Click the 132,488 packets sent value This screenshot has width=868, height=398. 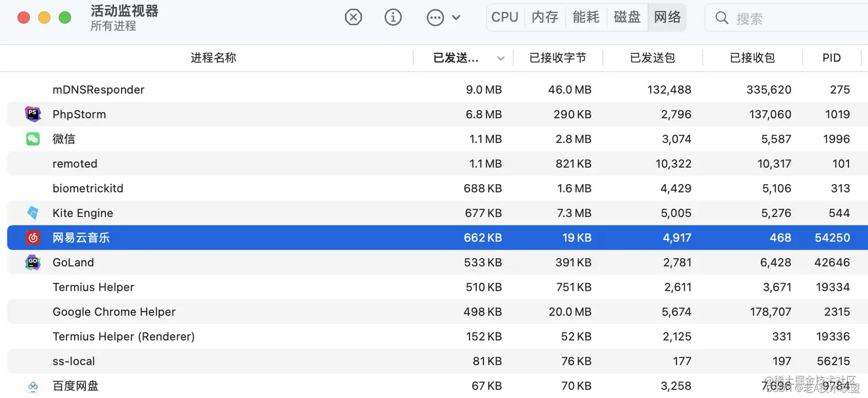pos(669,89)
